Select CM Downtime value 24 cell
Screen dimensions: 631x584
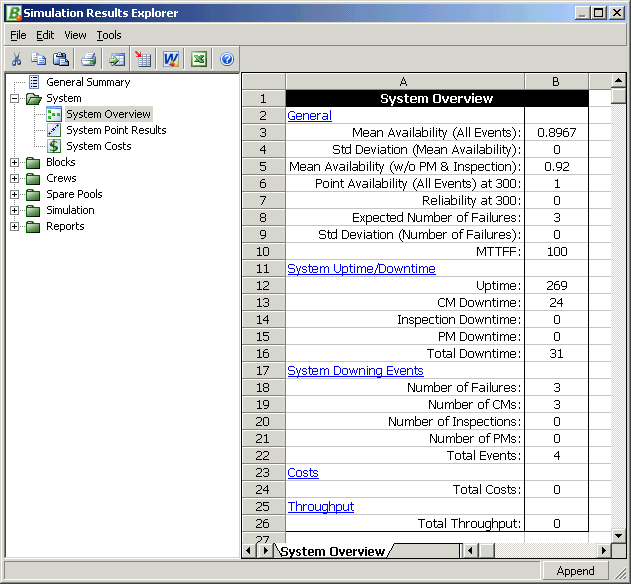click(x=557, y=302)
